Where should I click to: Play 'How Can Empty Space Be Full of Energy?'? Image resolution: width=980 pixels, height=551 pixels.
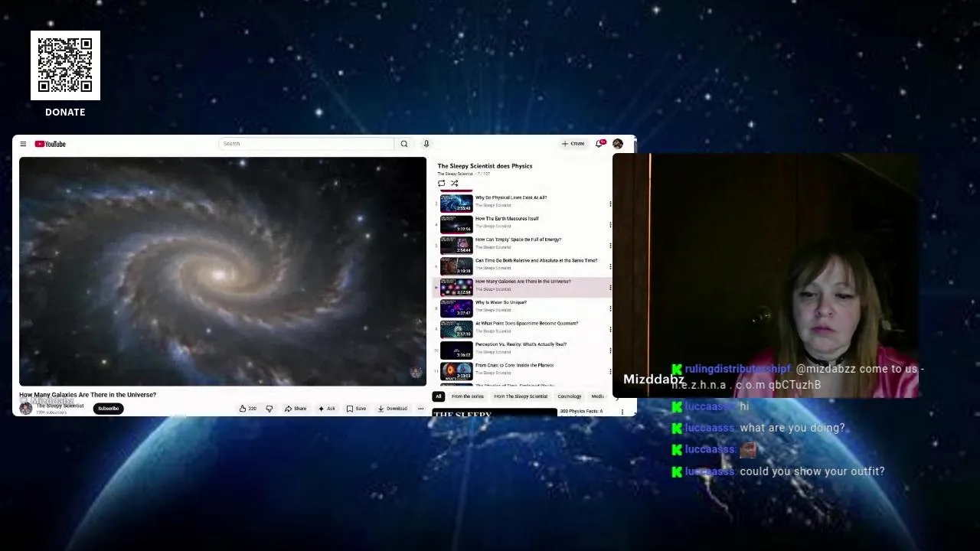click(518, 240)
